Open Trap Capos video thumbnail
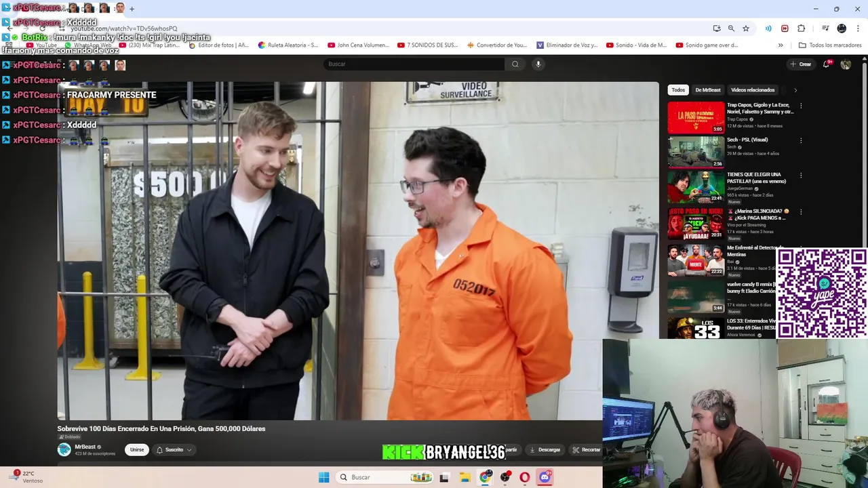 click(x=696, y=117)
